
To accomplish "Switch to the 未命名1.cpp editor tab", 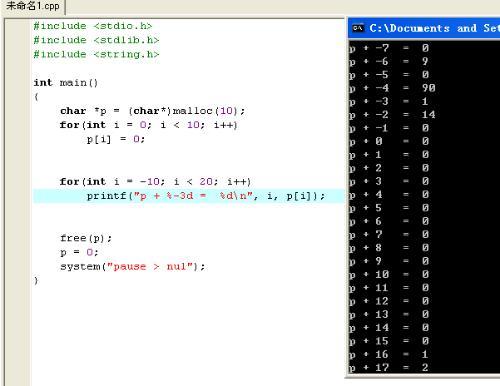I will (x=33, y=6).
